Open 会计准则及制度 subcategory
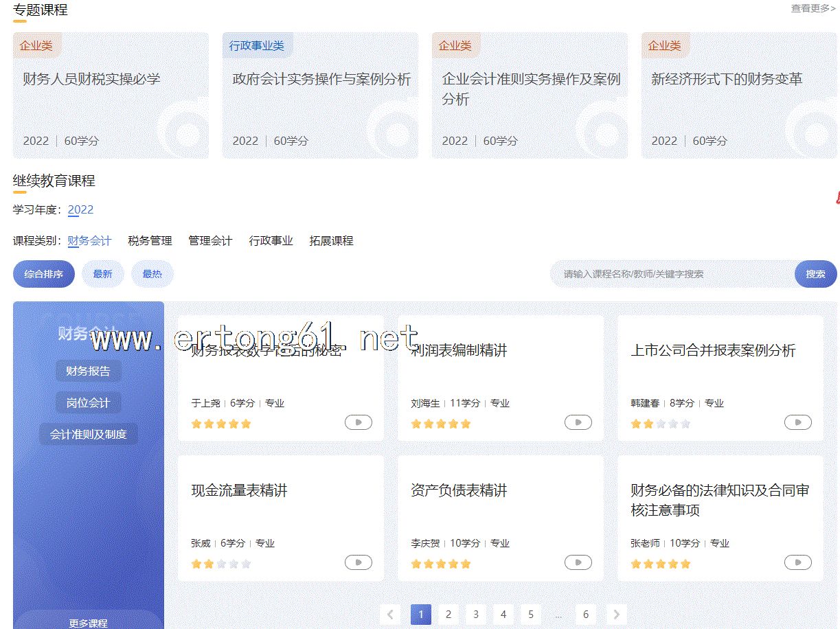 [x=88, y=434]
